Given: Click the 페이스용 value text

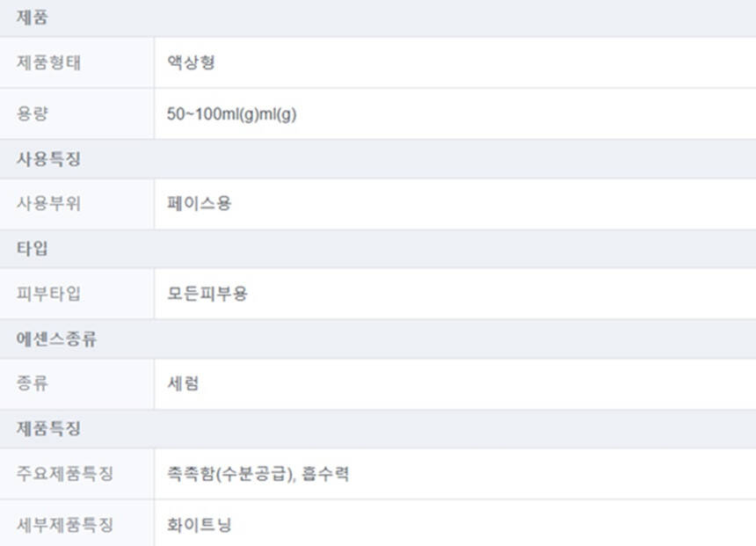Looking at the screenshot, I should click(200, 204).
